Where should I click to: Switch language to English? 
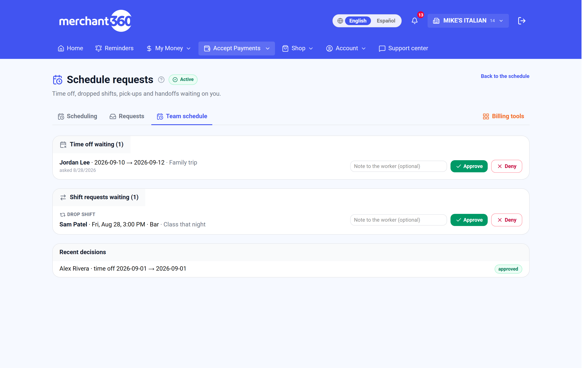click(358, 21)
